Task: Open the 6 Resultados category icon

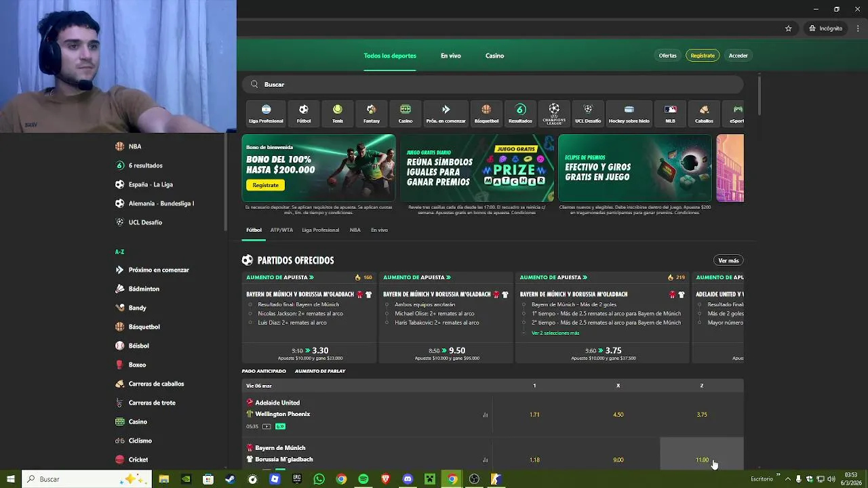Action: point(520,113)
